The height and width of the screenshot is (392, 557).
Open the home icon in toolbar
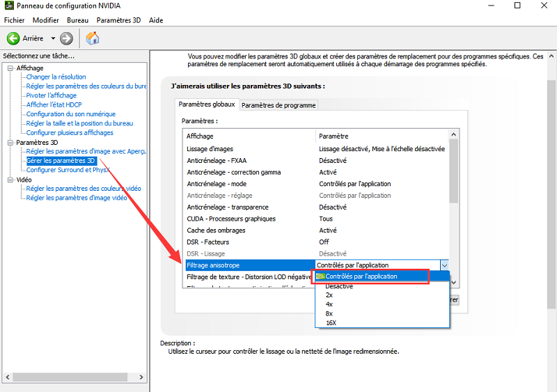(x=93, y=38)
